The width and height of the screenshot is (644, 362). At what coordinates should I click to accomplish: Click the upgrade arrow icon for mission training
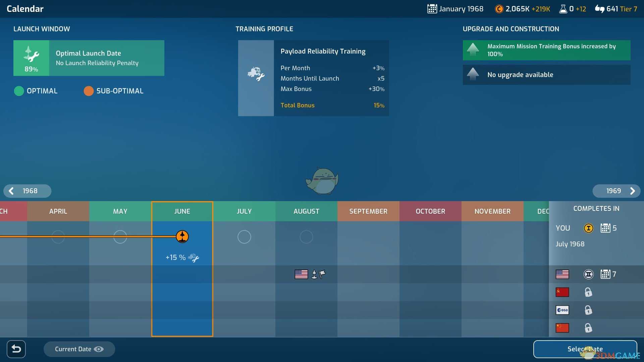[x=473, y=50]
